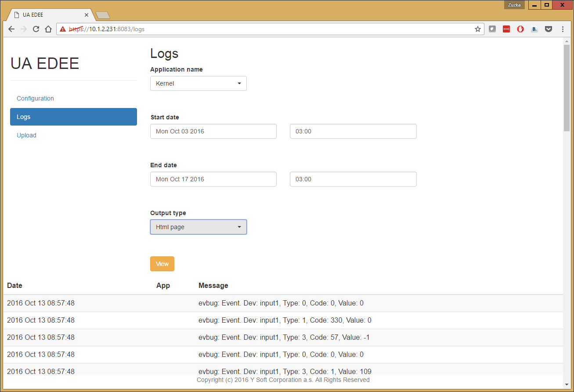This screenshot has width=574, height=392.
Task: Save page with the Pocket extension icon
Action: click(x=549, y=29)
